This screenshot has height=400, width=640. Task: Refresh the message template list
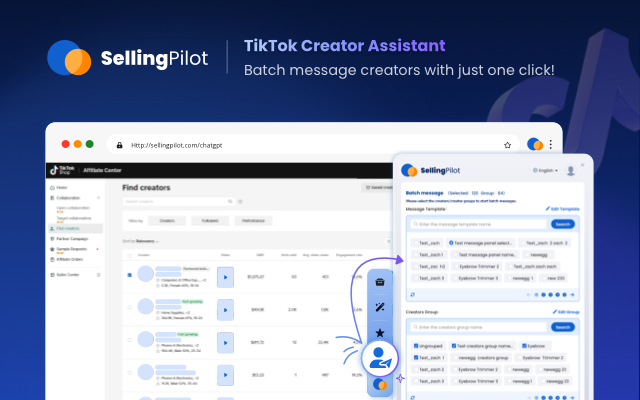(413, 294)
